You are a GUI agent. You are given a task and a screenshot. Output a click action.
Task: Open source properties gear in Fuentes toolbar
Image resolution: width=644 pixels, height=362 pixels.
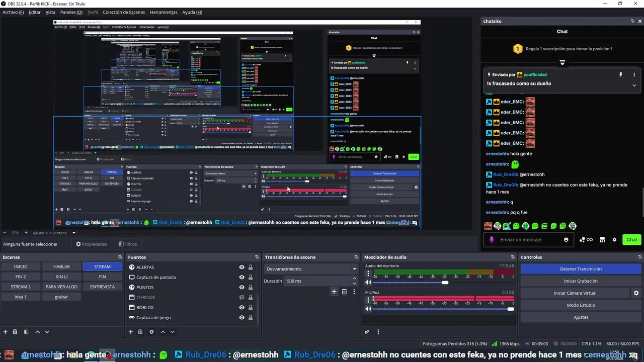[x=151, y=332]
